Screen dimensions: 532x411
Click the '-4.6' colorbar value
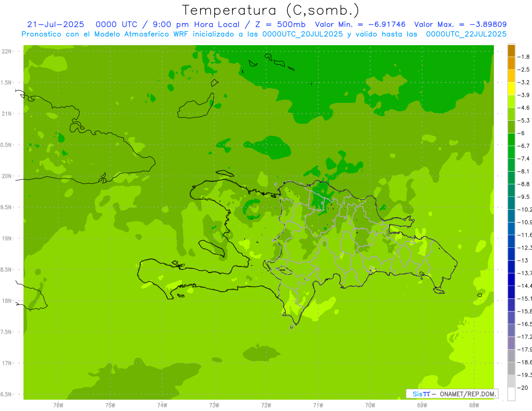click(x=524, y=108)
